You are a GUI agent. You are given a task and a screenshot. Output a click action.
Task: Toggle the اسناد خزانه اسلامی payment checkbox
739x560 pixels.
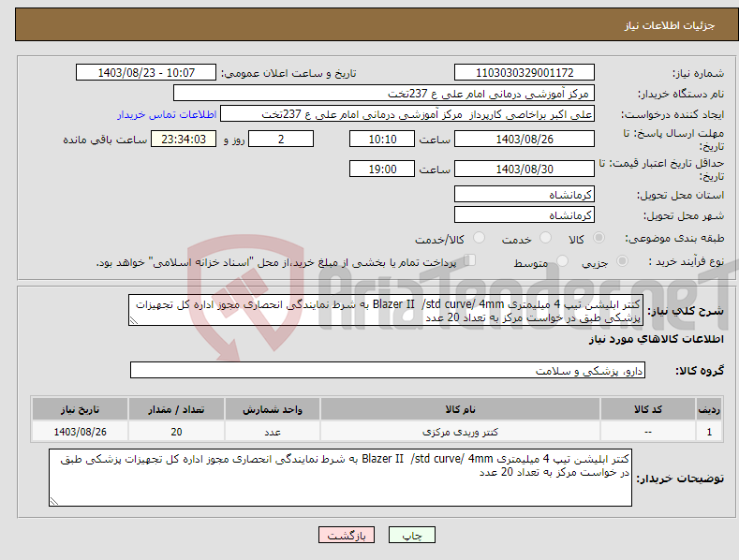pos(470,260)
